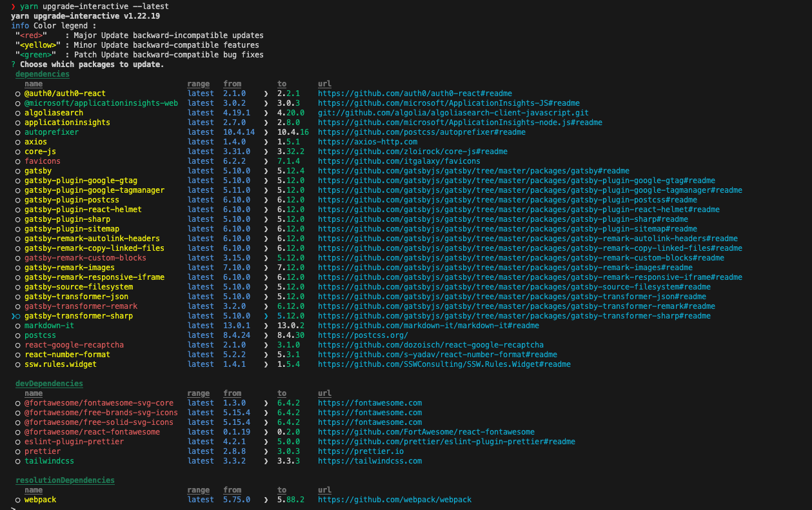Viewport: 812px width, 510px height.
Task: Click the ssw.rules.widget package name
Action: click(61, 364)
